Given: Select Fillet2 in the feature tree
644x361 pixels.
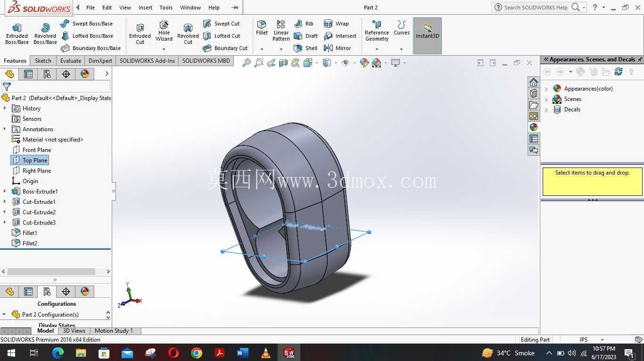Looking at the screenshot, I should [25, 243].
